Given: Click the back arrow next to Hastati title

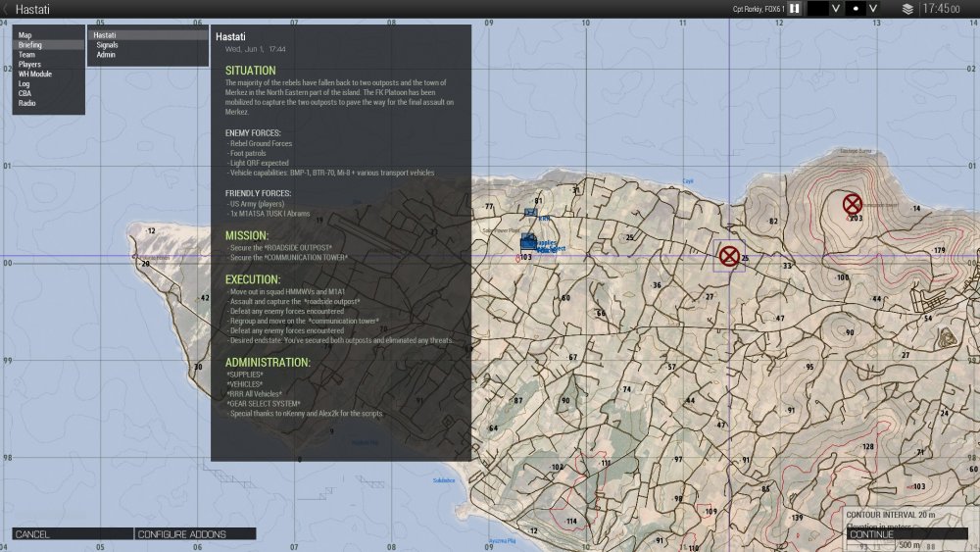Looking at the screenshot, I should [7, 10].
